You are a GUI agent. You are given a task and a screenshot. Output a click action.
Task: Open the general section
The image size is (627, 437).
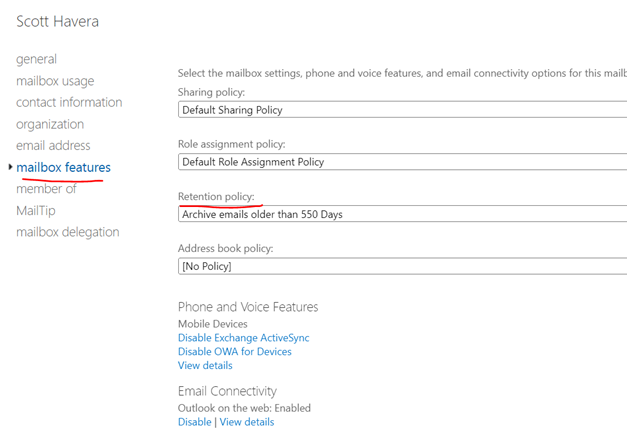click(x=36, y=59)
